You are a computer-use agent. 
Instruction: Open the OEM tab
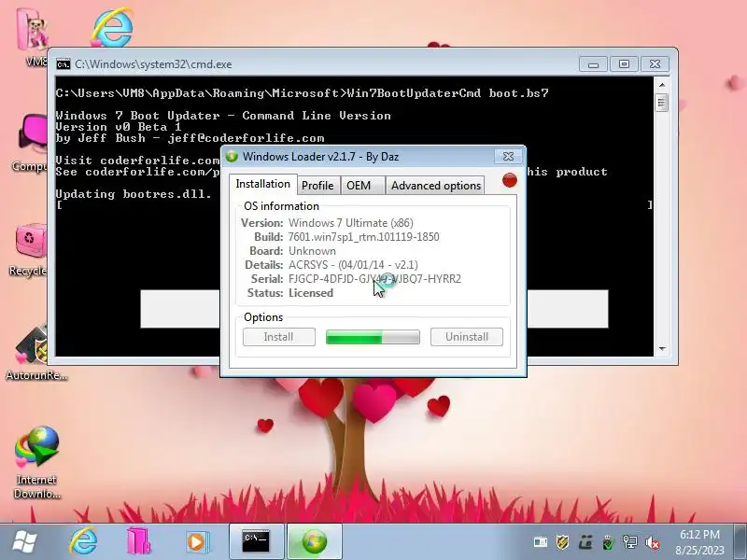pos(362,185)
